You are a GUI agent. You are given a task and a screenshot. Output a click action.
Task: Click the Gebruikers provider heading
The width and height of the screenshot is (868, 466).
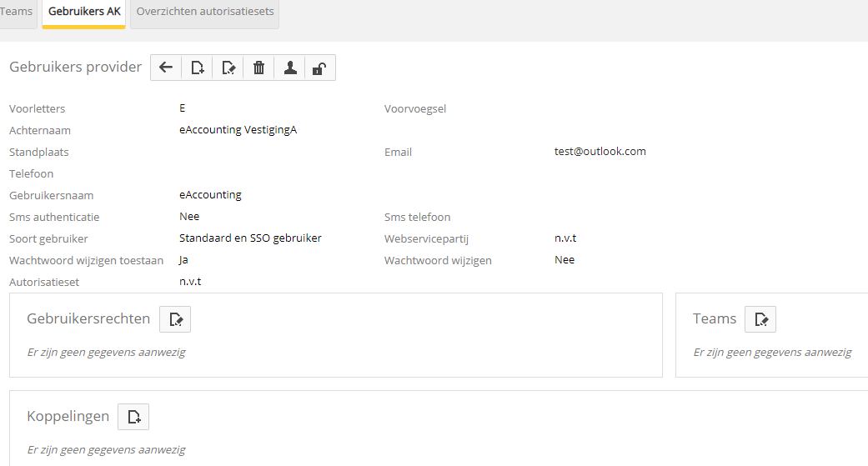pos(76,68)
